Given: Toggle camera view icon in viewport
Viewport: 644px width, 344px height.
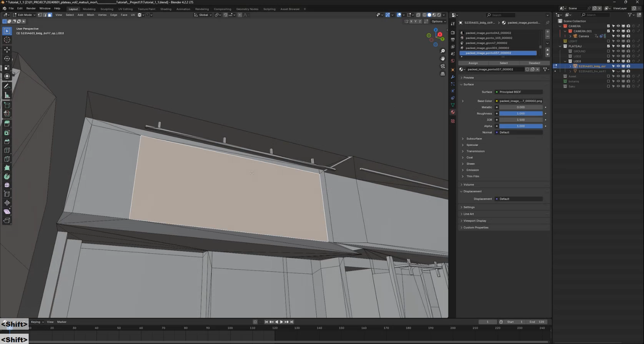Looking at the screenshot, I should coord(443,66).
